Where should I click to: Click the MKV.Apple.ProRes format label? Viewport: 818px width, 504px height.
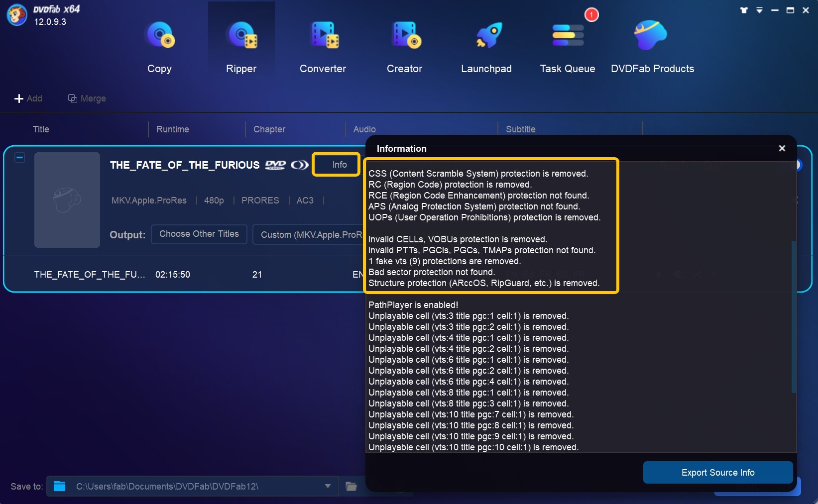point(149,201)
